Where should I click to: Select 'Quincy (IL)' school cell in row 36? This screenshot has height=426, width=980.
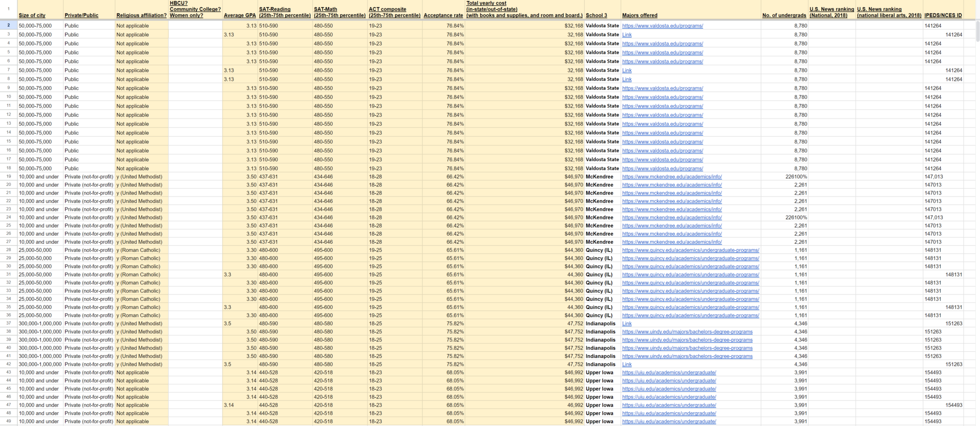602,316
